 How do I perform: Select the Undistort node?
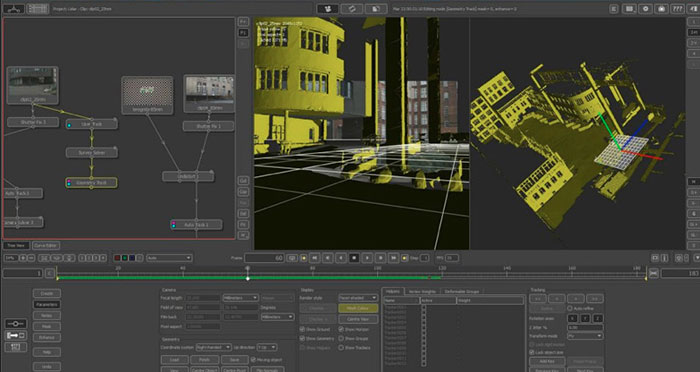coord(188,176)
